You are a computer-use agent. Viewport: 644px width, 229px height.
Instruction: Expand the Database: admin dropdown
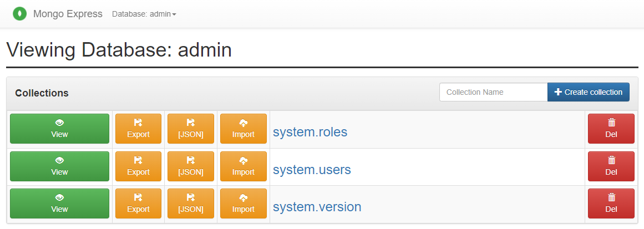pos(144,14)
